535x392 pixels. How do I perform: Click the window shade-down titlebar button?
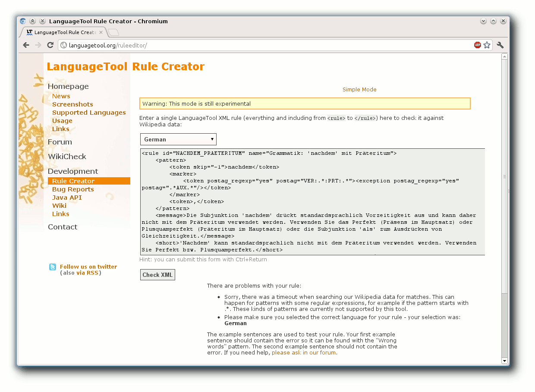pos(42,21)
